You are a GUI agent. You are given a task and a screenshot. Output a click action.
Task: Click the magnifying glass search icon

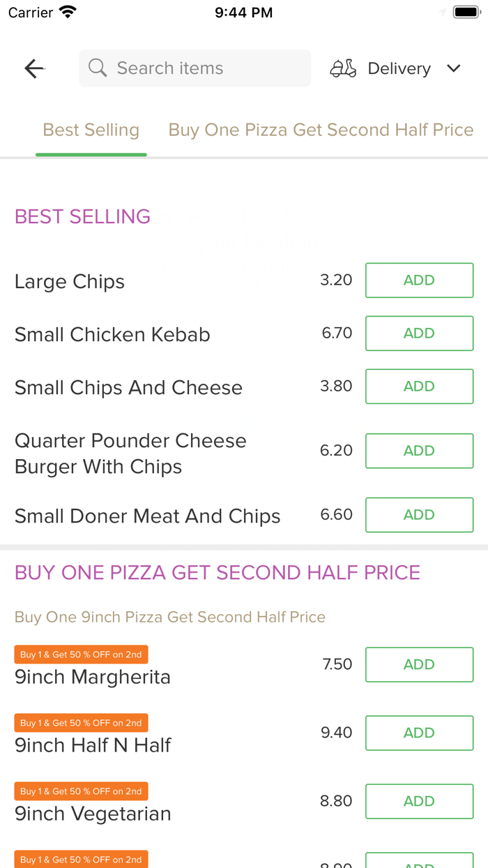97,68
